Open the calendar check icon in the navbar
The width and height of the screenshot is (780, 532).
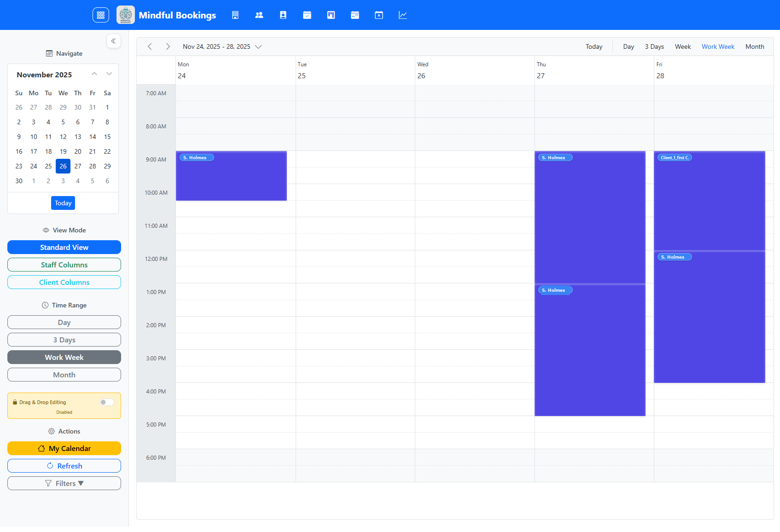click(x=307, y=15)
